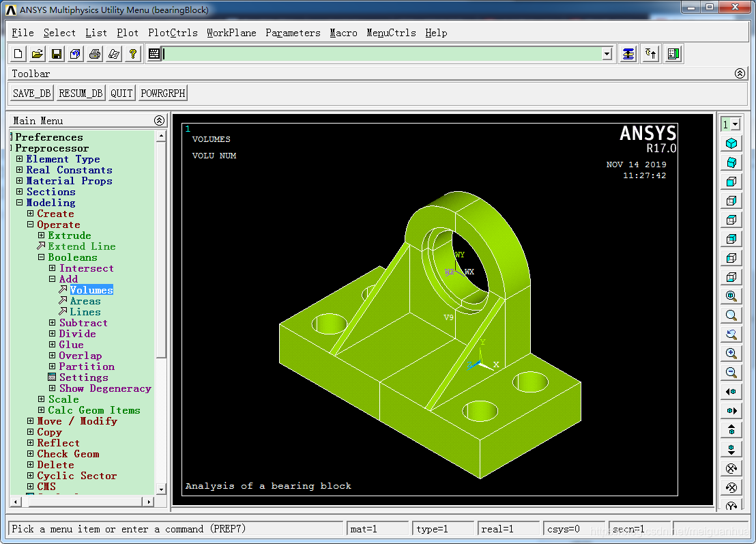Switch to Front view cube icon
Screen dimensions: 756x544
coord(731,182)
